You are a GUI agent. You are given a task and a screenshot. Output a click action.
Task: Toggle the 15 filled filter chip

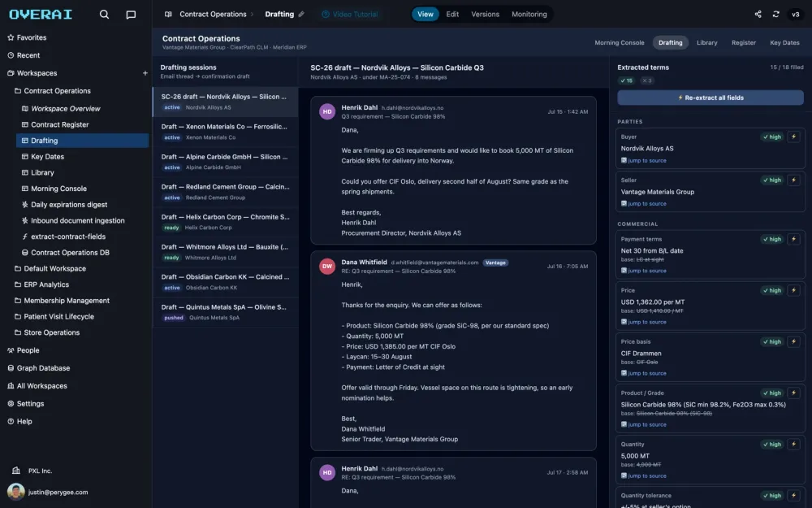coord(627,80)
